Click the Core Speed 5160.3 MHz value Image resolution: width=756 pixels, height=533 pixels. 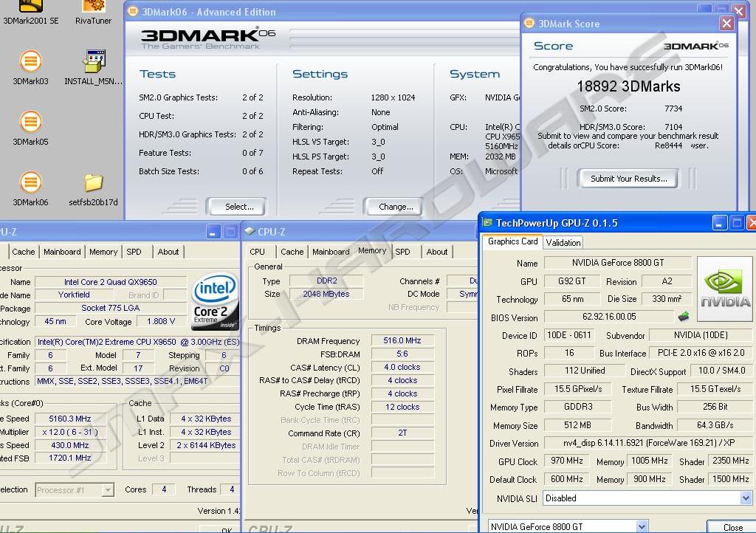coord(70,419)
